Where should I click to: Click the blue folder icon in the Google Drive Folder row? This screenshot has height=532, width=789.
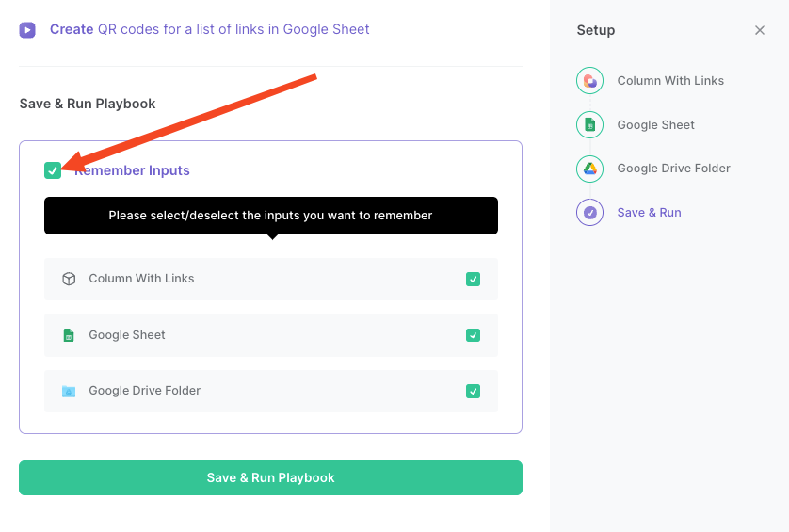click(69, 391)
